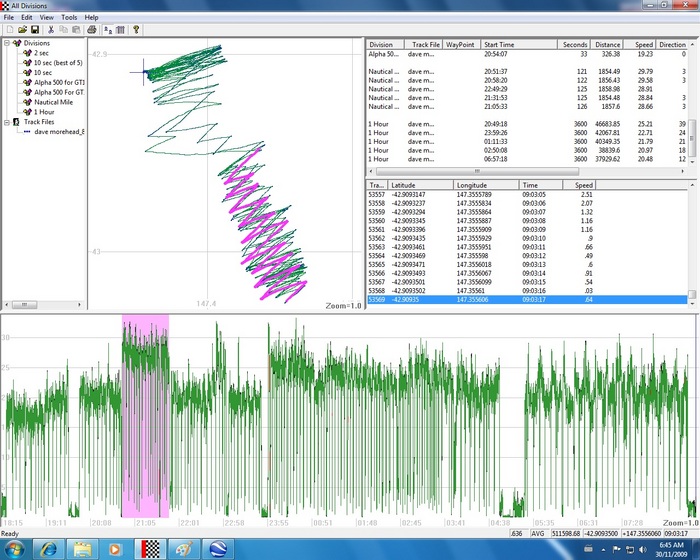Select the 1 Hour result starting 06:57:18
700x560 pixels.
coord(527,159)
